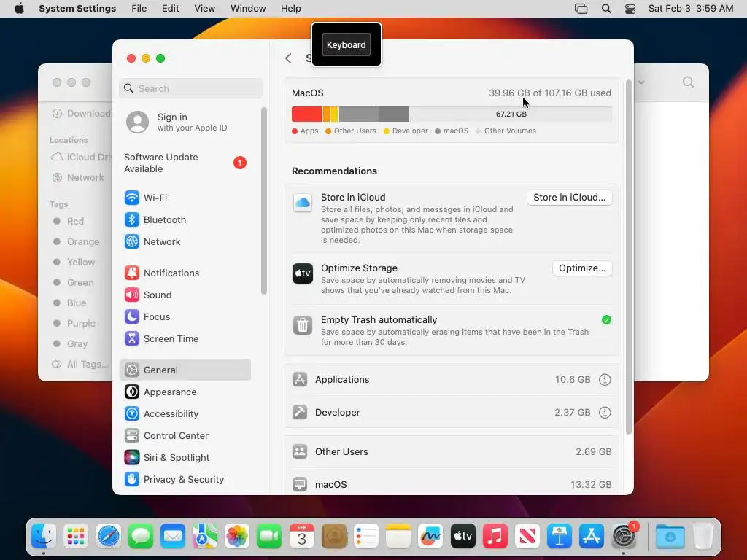Select General in the sidebar

(185, 370)
